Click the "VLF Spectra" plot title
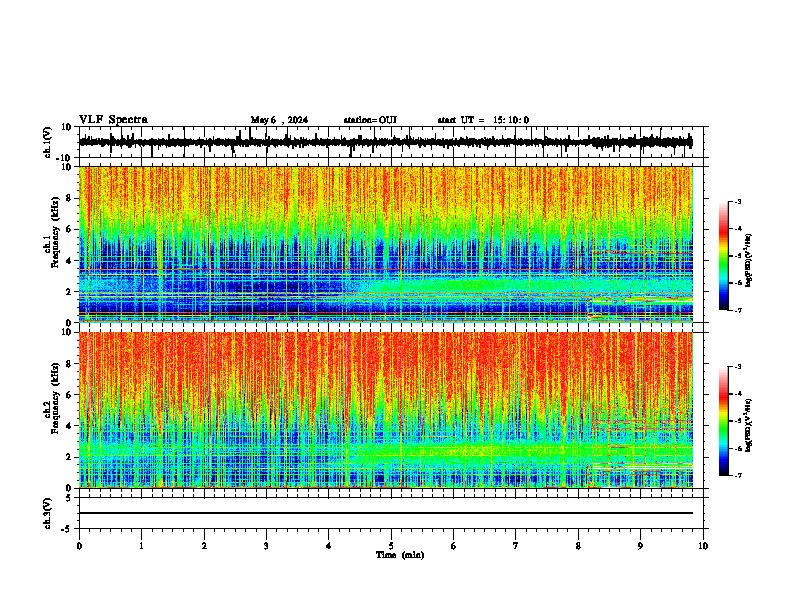Viewport: 792px width, 612px height. click(113, 120)
